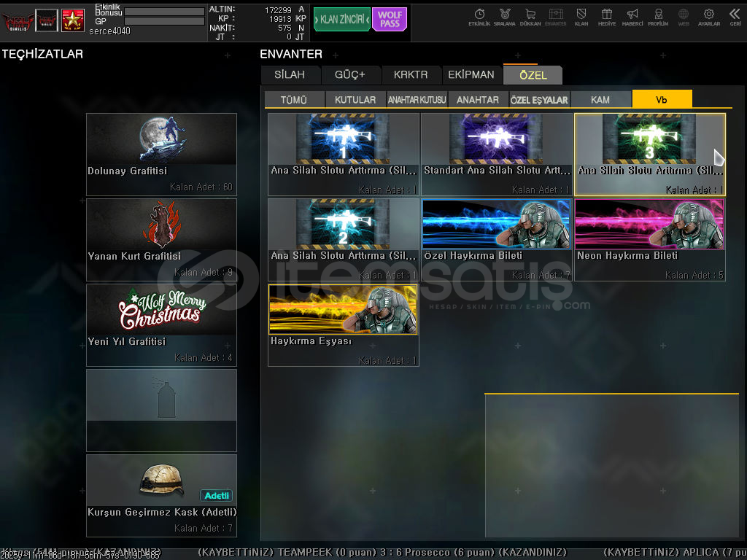747x560 pixels.
Task: Select the KAM filter tab
Action: pyautogui.click(x=600, y=100)
